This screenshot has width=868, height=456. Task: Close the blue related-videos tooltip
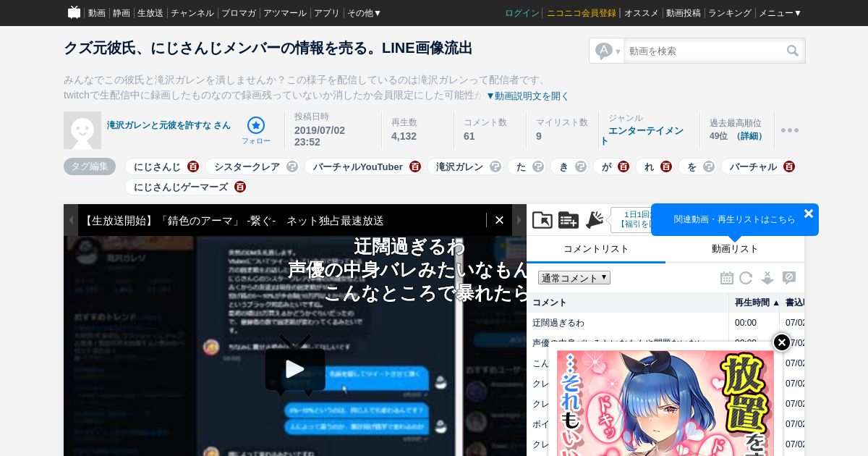[808, 214]
